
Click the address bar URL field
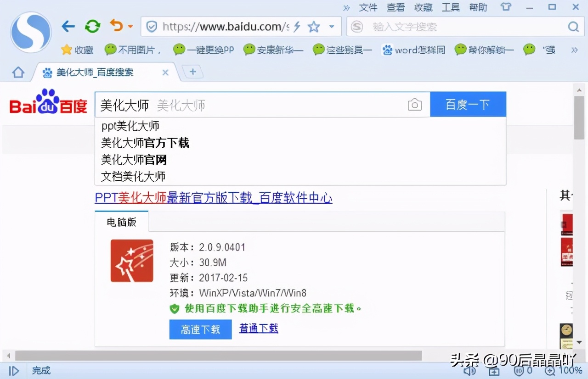225,27
